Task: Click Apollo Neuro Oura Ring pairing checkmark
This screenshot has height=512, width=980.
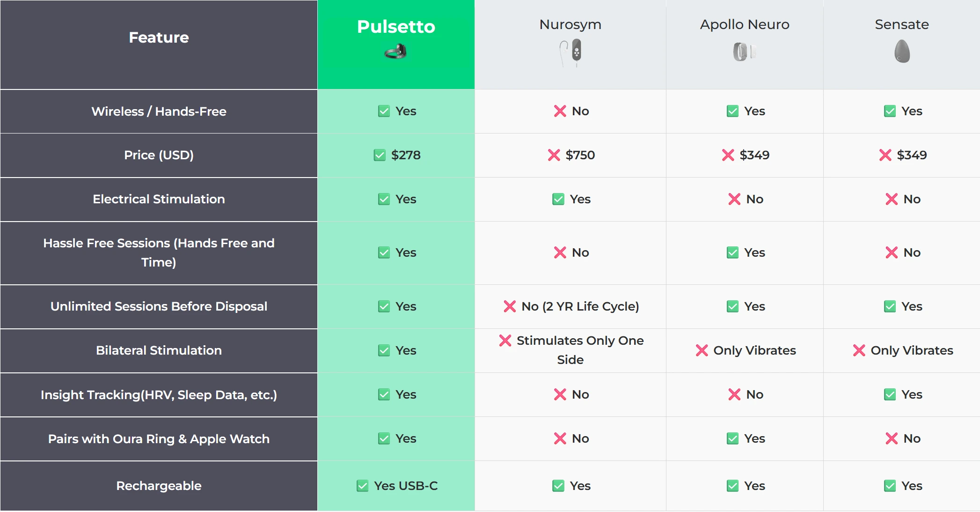Action: click(732, 438)
